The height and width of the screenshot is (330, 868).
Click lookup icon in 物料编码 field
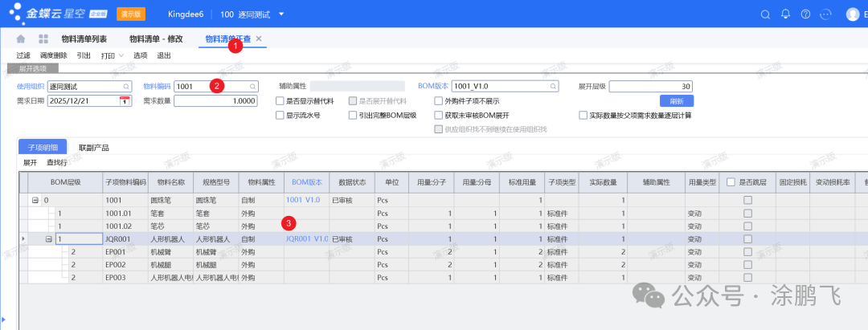pos(252,86)
